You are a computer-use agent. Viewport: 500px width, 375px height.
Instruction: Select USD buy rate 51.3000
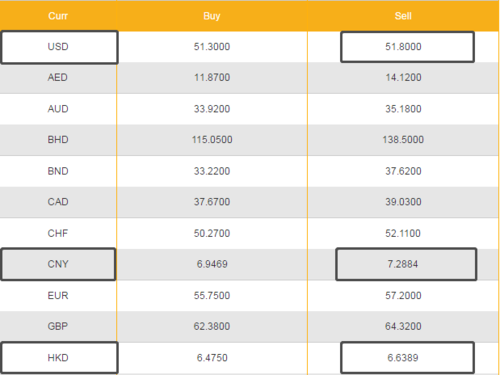pyautogui.click(x=212, y=47)
